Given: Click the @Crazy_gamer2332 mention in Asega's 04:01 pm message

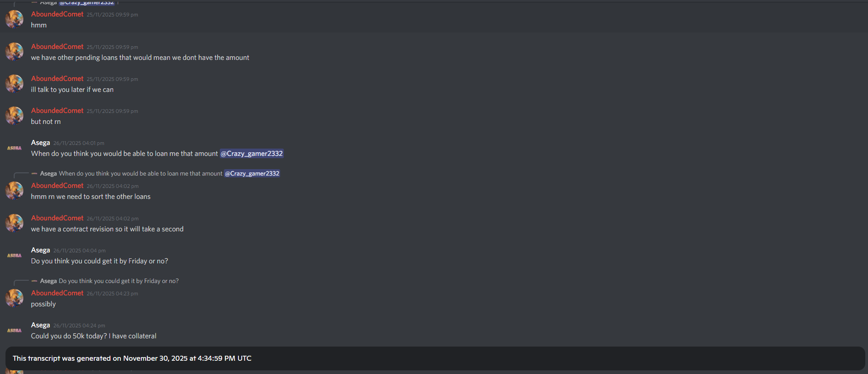Looking at the screenshot, I should point(251,154).
